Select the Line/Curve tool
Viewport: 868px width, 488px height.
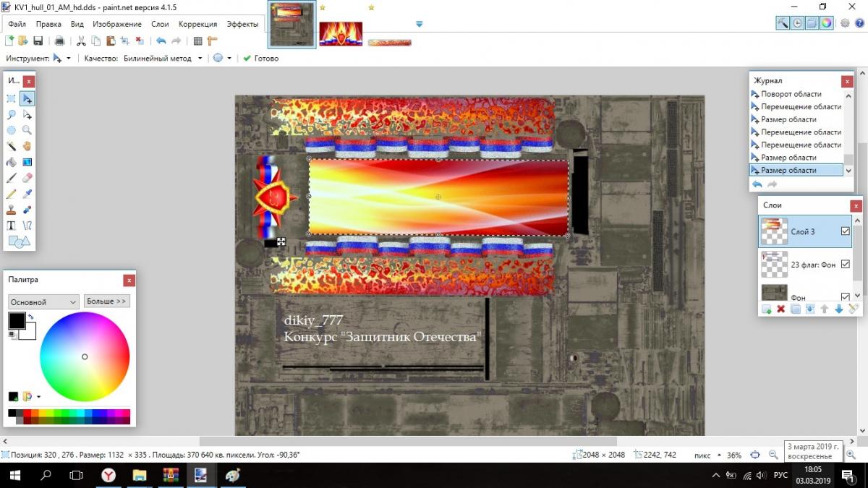tap(27, 226)
